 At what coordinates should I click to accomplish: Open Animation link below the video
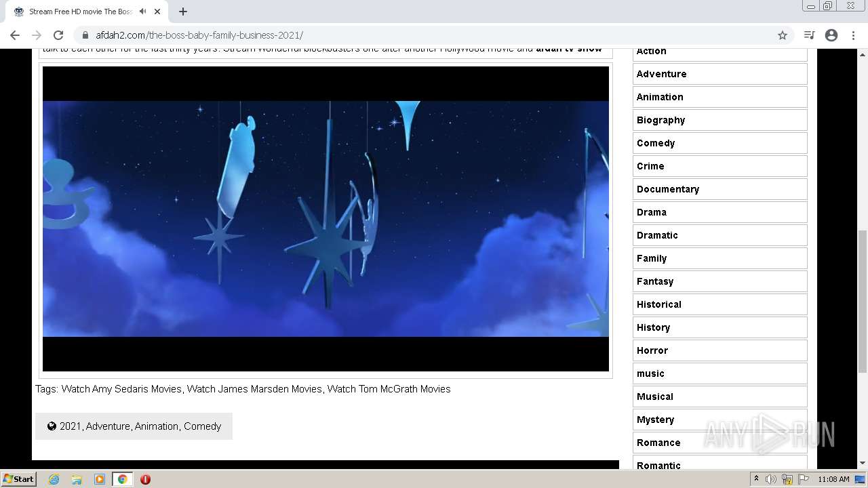[157, 426]
